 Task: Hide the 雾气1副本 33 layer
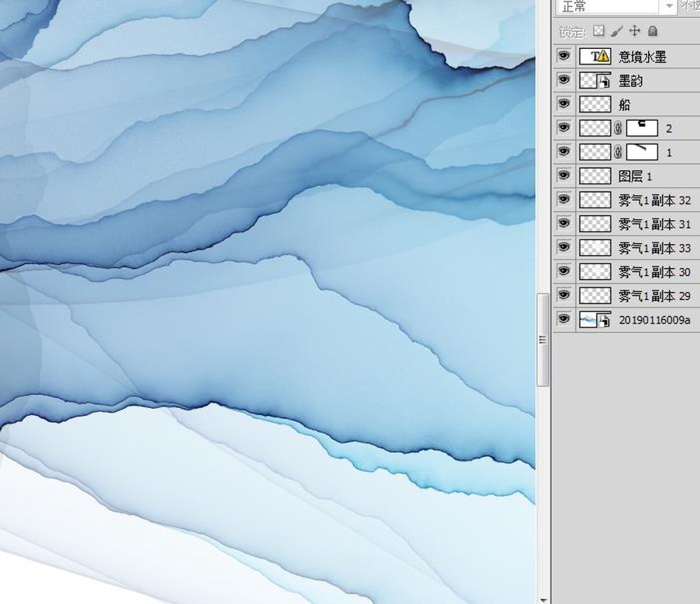[564, 247]
